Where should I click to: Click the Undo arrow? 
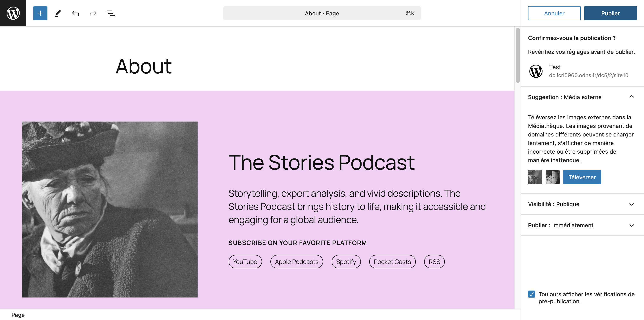76,13
